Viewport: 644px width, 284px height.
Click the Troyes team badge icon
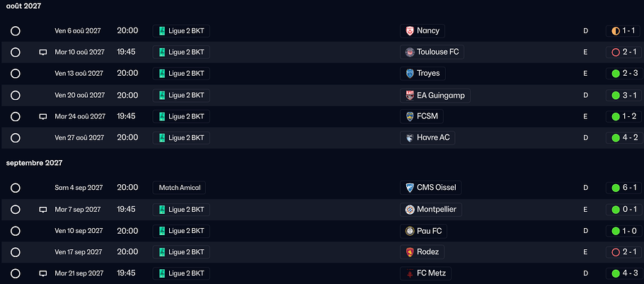[x=409, y=74]
